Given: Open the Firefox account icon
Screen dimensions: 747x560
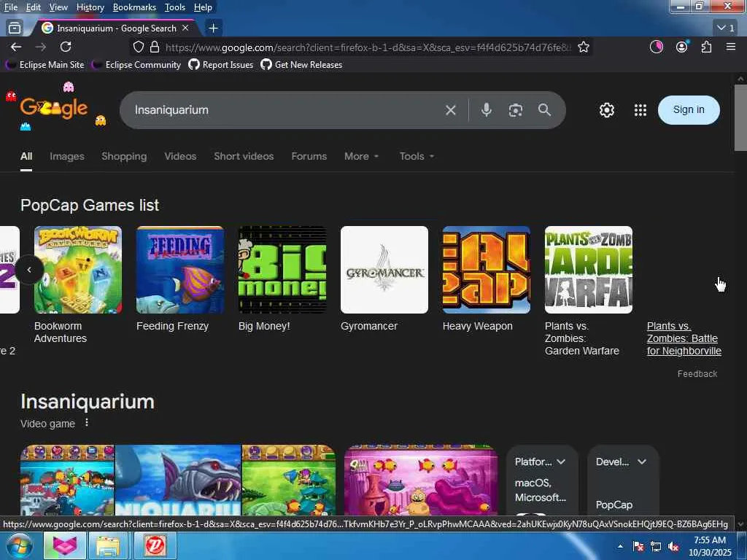Looking at the screenshot, I should [682, 47].
